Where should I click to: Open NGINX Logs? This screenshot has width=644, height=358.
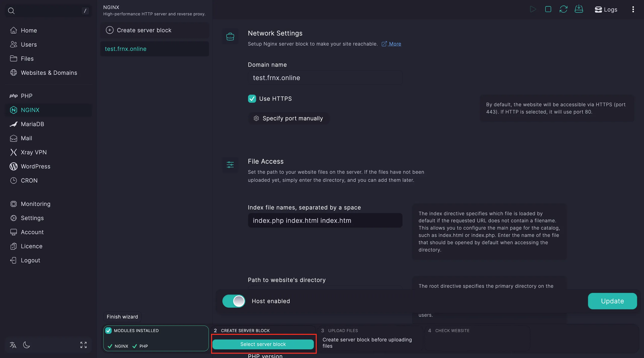click(x=606, y=10)
